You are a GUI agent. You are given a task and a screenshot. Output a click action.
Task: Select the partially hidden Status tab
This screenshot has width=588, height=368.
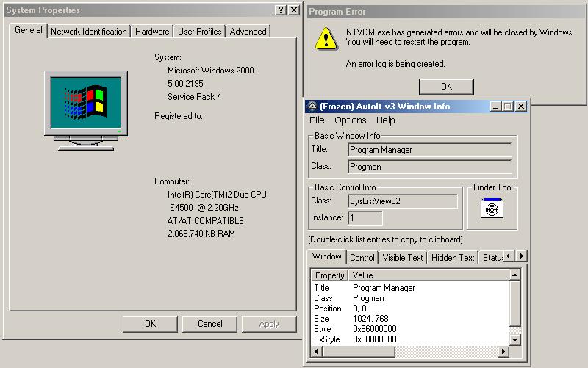pos(491,258)
